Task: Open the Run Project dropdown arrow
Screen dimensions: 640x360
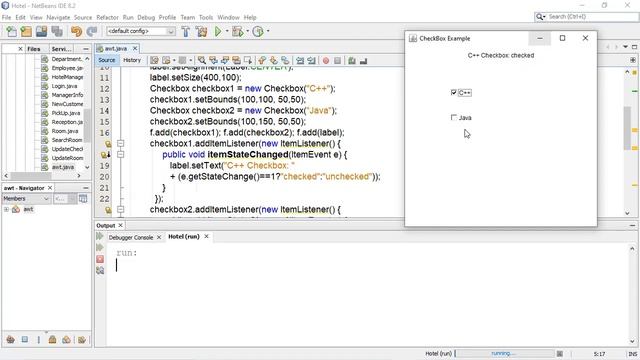Action: (x=227, y=31)
